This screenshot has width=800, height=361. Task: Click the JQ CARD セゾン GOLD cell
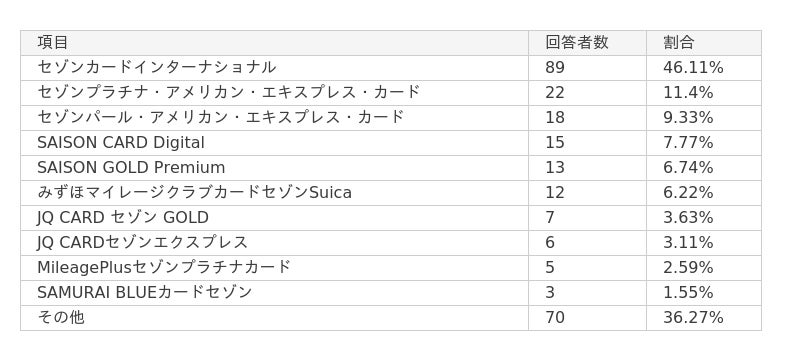click(274, 218)
